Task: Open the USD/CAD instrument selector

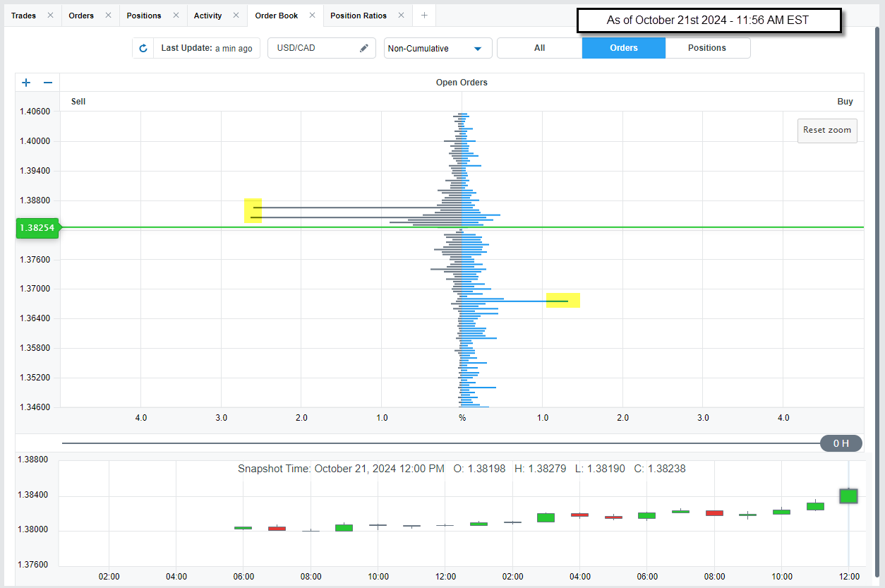Action: [x=314, y=48]
